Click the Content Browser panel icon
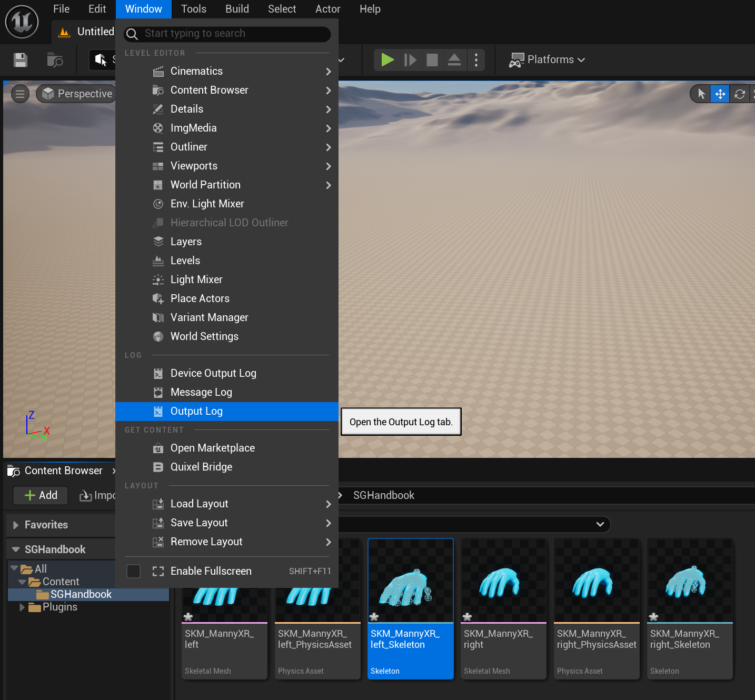755x700 pixels. (13, 470)
